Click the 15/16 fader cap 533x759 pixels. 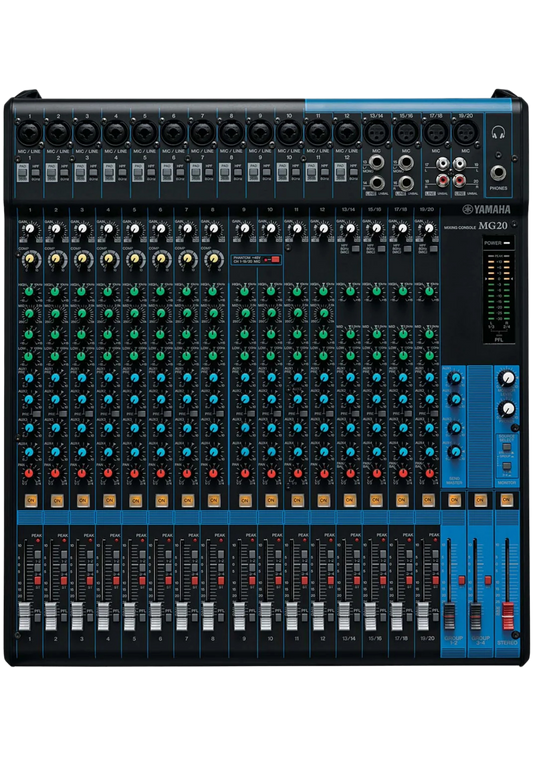369,617
